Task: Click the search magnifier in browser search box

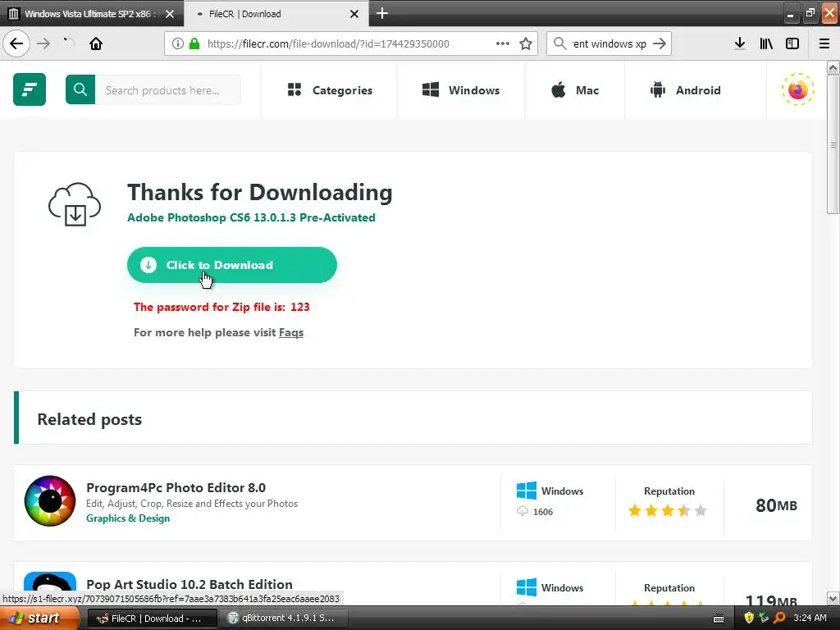Action: (x=559, y=43)
